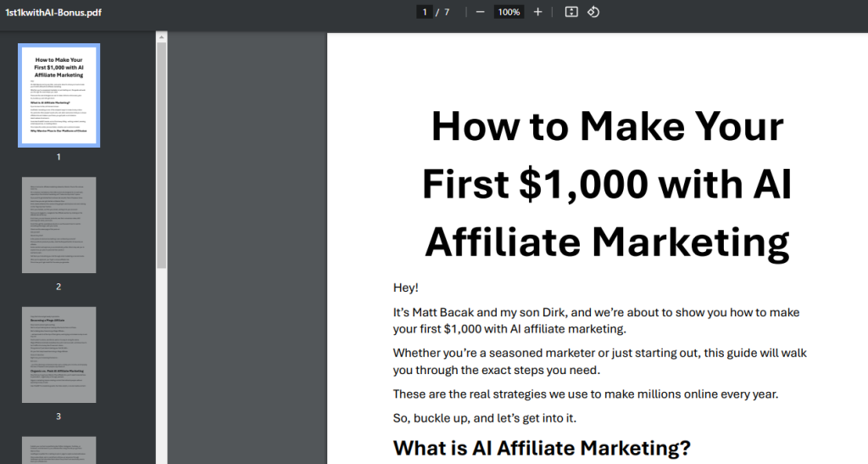Viewport: 868px width, 464px height.
Task: Click the Hey! greeting text
Action: pos(406,288)
